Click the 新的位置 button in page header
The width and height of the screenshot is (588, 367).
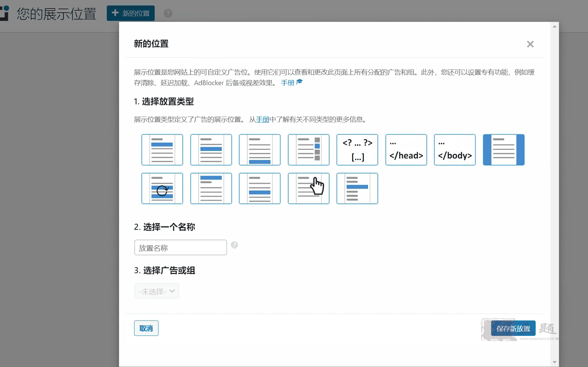(131, 13)
